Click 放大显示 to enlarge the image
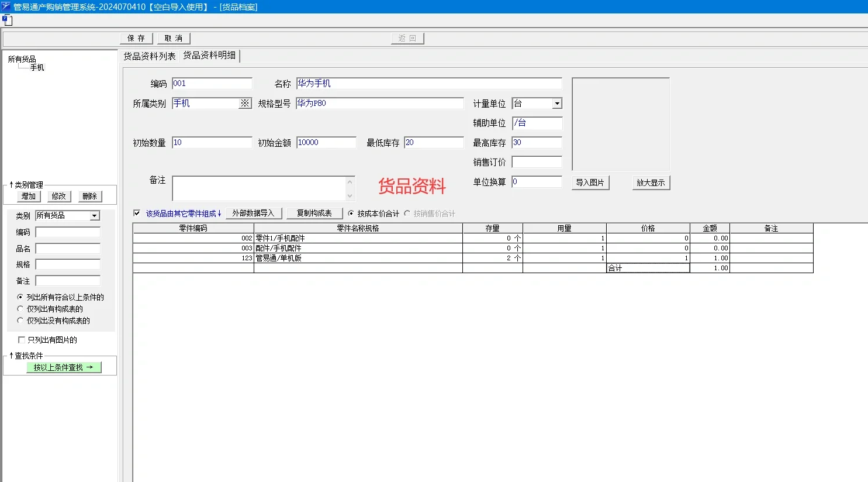This screenshot has width=868, height=482. tap(651, 182)
